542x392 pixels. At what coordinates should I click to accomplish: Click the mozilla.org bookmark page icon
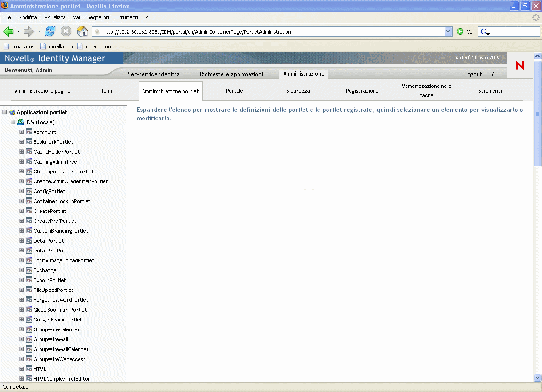point(6,46)
